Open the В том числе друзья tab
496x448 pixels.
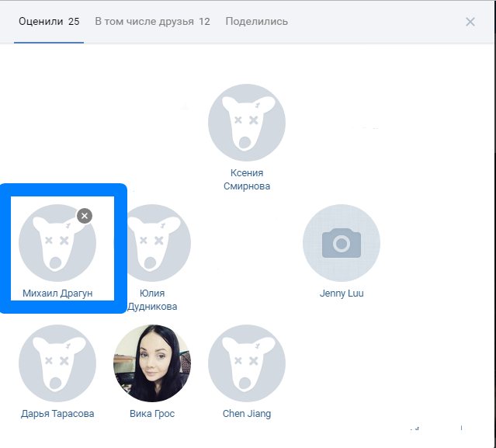tap(152, 22)
